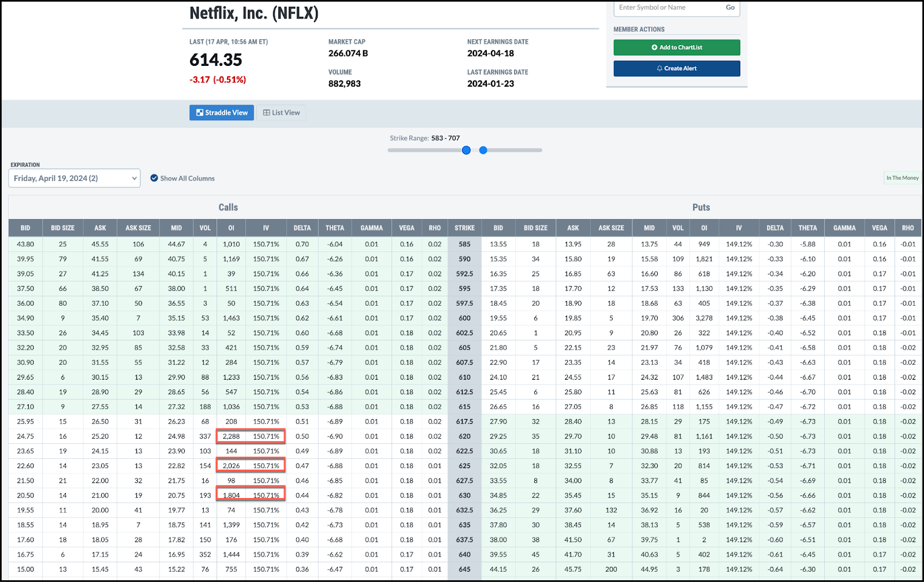Click the 882,983 volume value
The height and width of the screenshot is (582, 924).
[345, 84]
